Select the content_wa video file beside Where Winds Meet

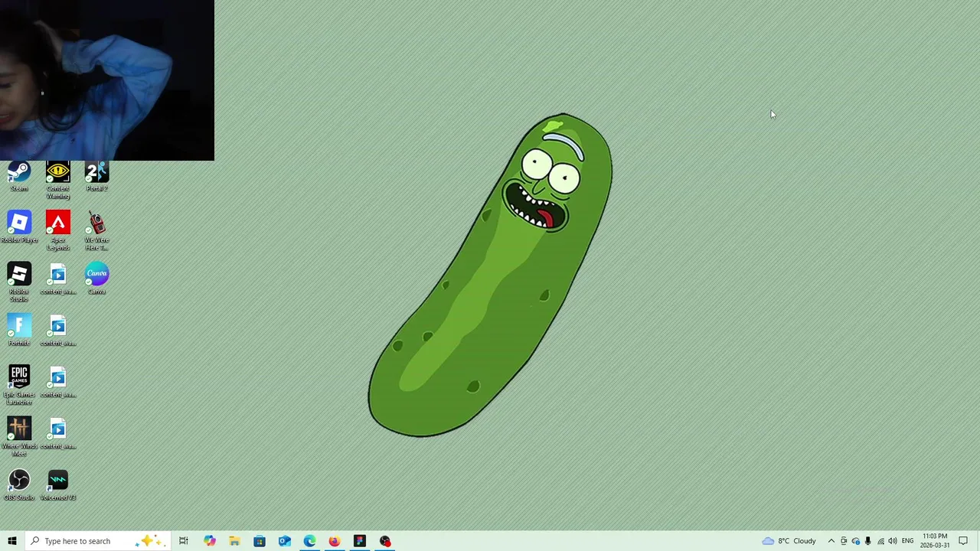(x=58, y=432)
